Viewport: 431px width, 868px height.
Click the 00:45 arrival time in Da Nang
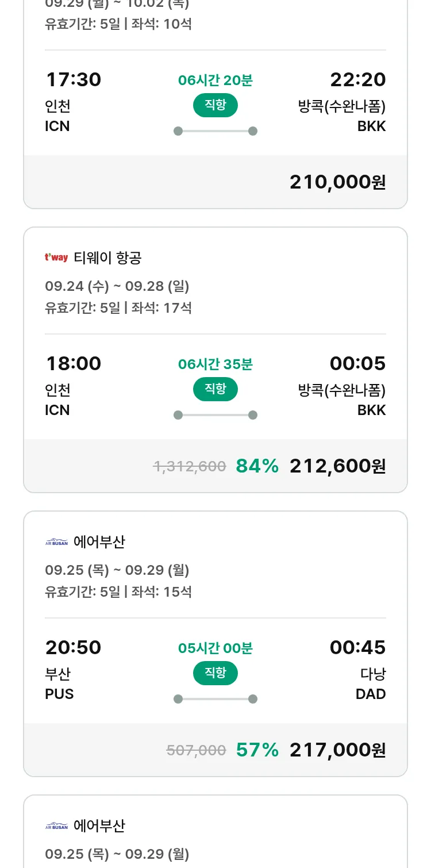click(357, 648)
